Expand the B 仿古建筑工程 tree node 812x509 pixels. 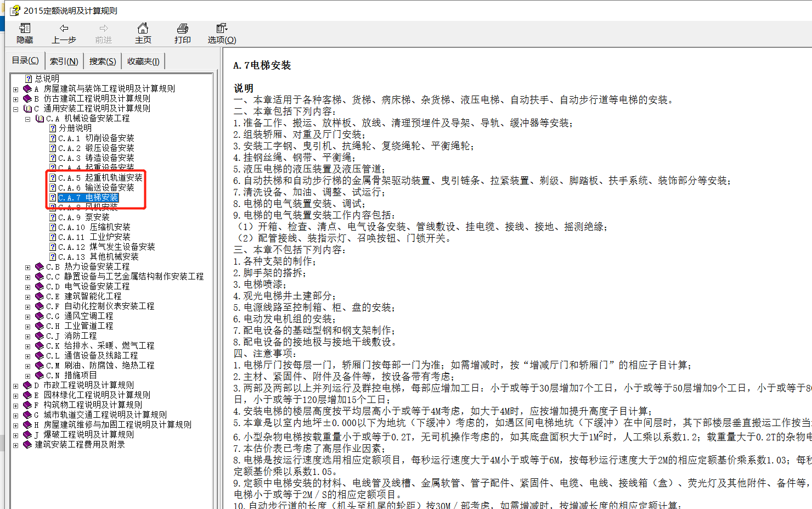[15, 99]
